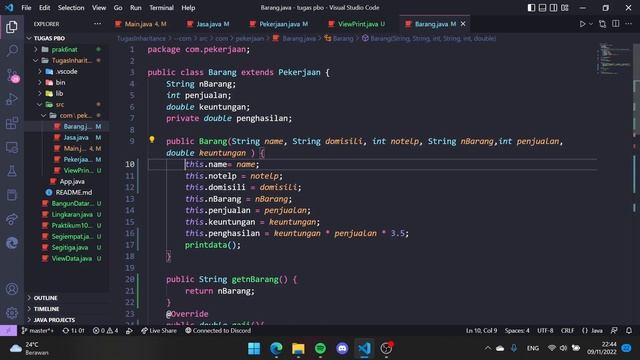Open Source Control view in activity bar

(12, 75)
